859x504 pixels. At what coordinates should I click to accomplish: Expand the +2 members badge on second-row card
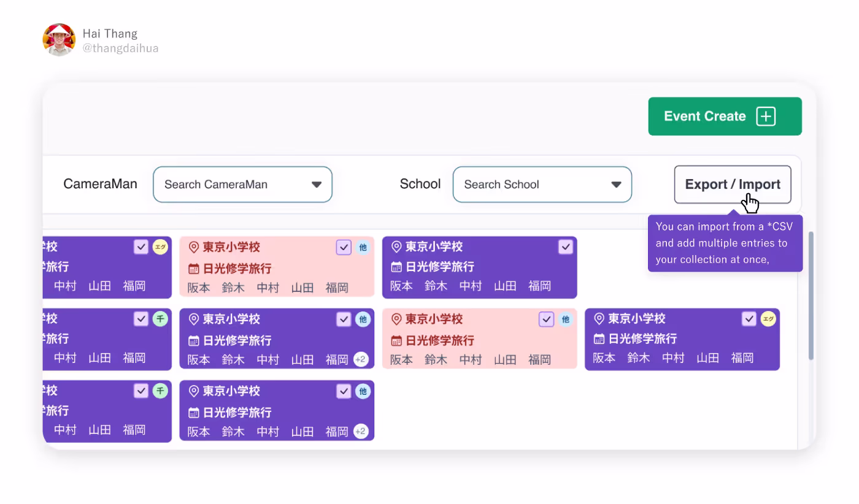[x=361, y=359]
